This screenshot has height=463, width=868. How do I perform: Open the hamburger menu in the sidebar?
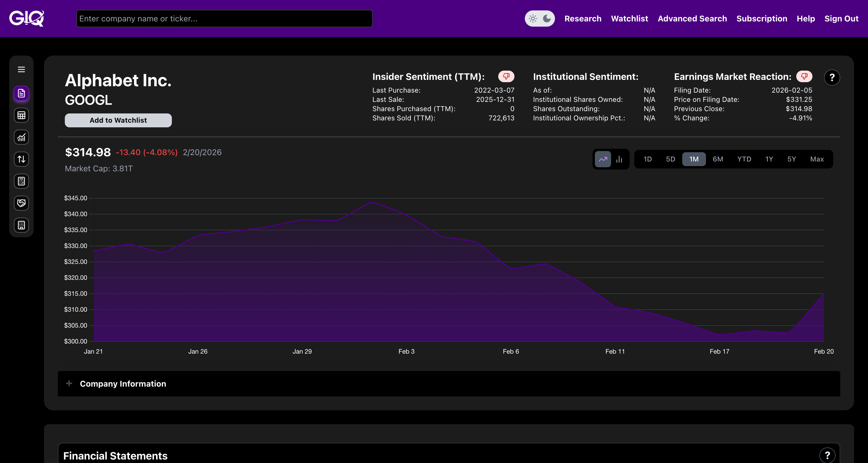point(21,69)
